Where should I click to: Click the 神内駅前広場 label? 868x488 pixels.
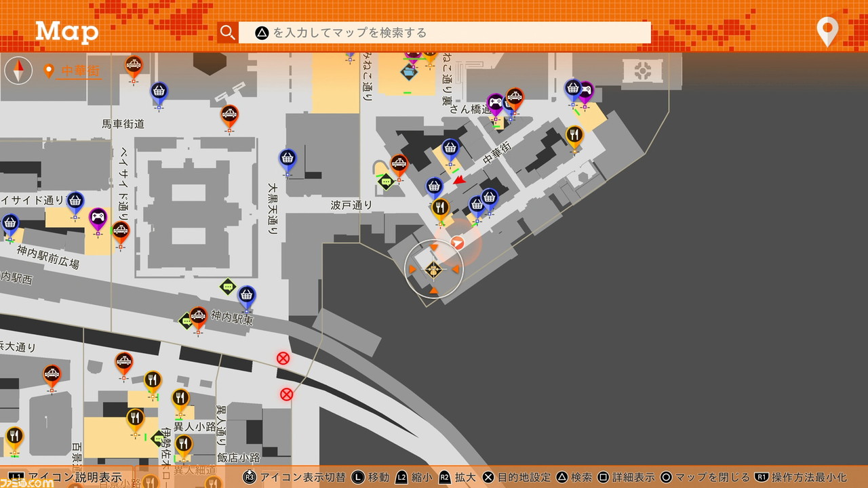tap(48, 258)
